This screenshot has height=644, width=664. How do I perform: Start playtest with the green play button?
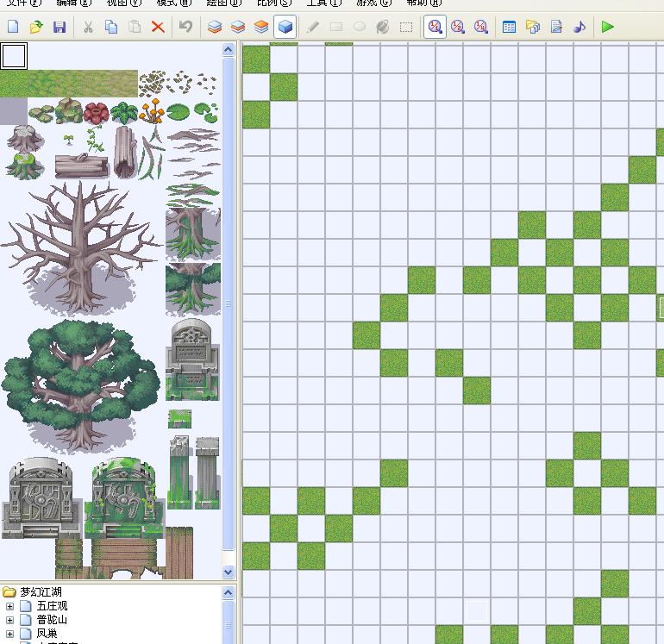(x=608, y=27)
